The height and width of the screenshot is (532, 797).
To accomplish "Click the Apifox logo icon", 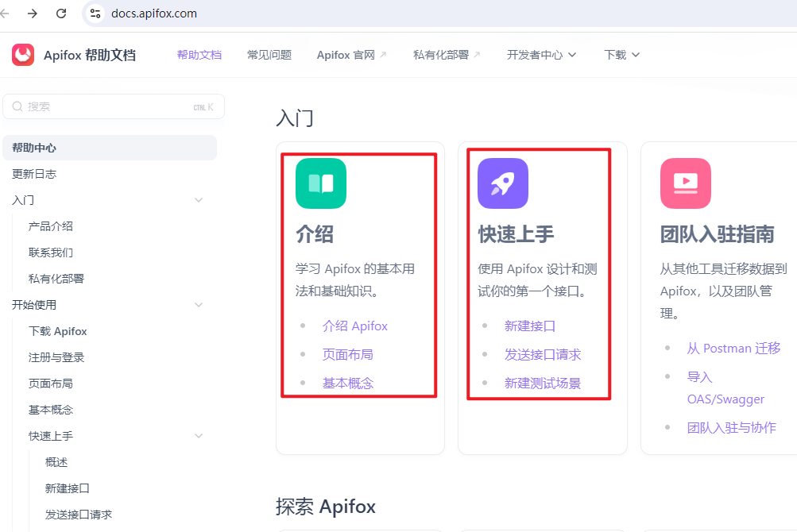I will point(23,54).
